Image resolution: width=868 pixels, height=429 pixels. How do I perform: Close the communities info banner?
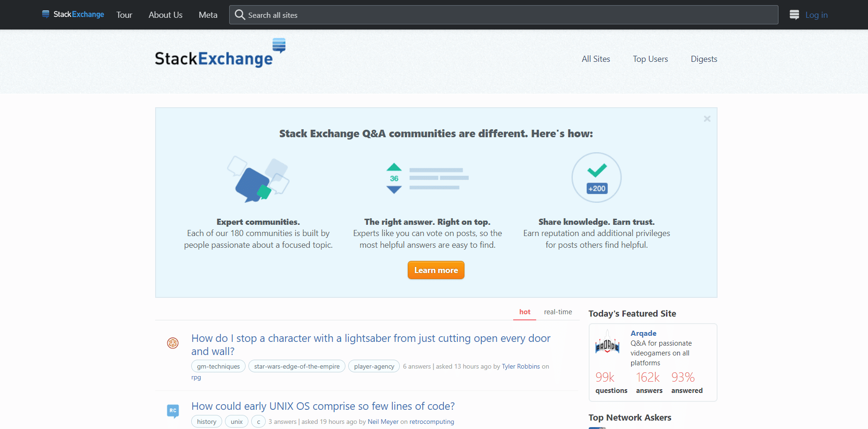coord(707,119)
